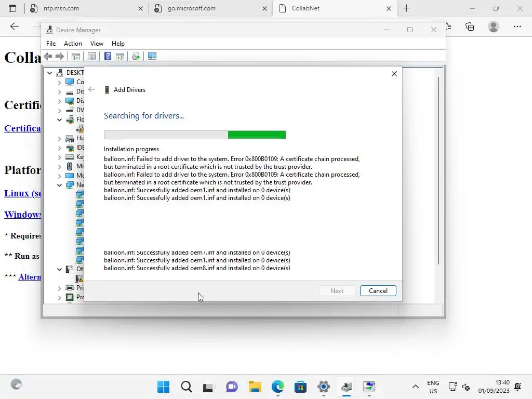Collapse the Other devices ('Ot') category chevron
Viewport: 532px width, 399px height.
59,269
